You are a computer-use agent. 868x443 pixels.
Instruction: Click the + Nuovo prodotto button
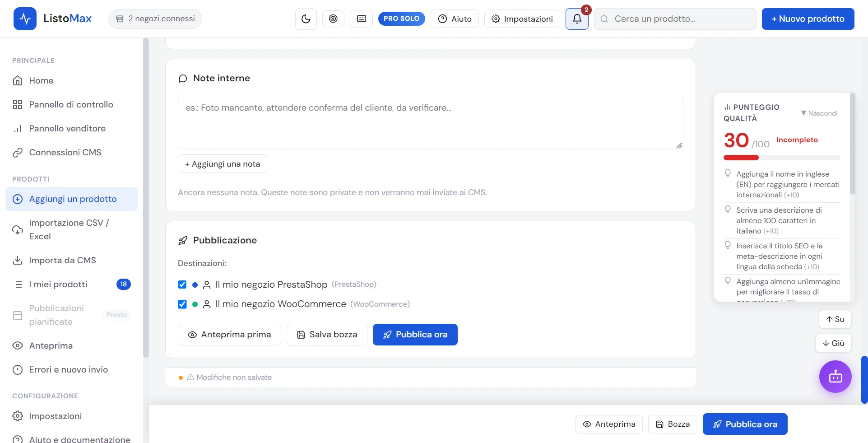tap(808, 19)
